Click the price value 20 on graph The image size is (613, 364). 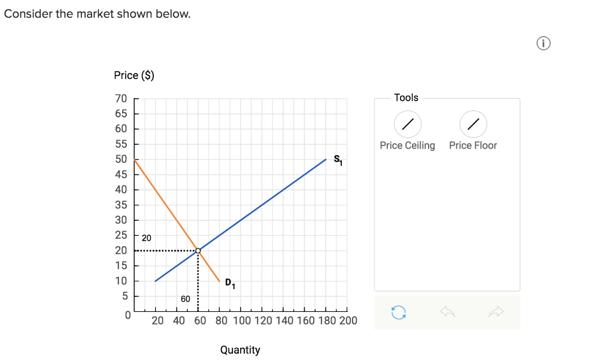pos(145,238)
